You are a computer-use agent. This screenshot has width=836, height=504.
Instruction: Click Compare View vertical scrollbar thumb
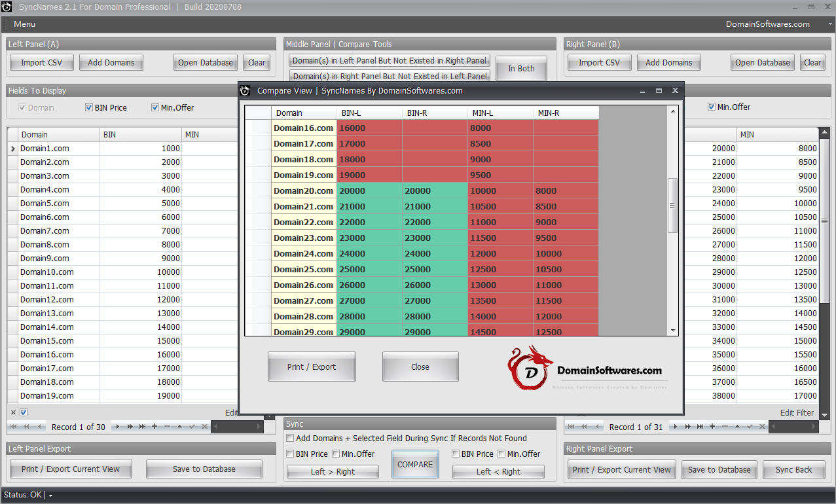click(672, 205)
